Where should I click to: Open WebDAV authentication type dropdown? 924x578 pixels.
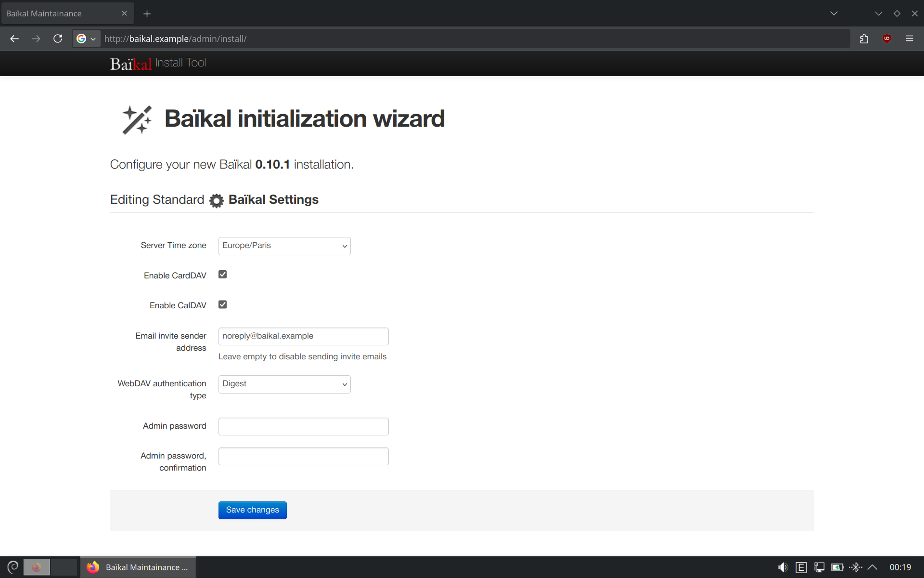click(x=284, y=384)
